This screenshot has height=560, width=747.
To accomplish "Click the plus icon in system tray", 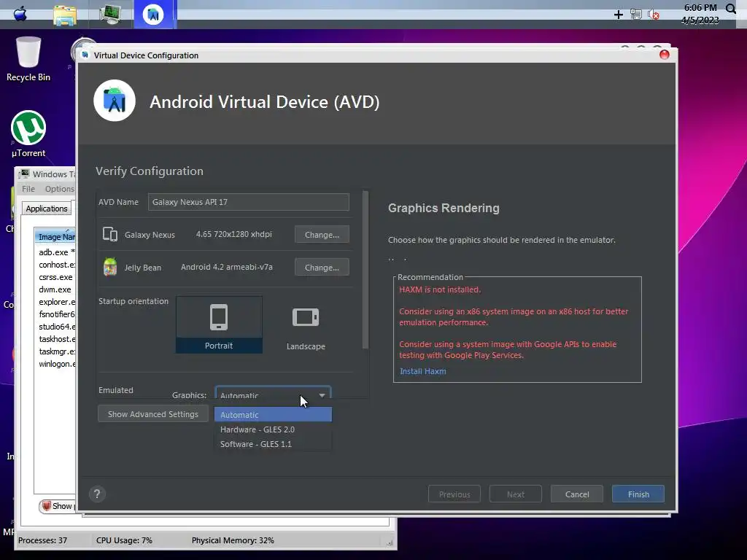I will [x=619, y=15].
